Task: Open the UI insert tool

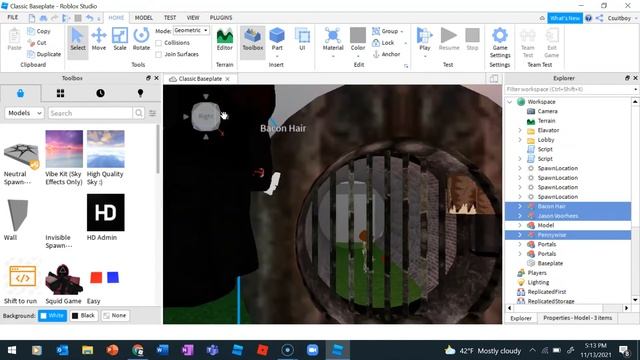Action: click(x=302, y=40)
